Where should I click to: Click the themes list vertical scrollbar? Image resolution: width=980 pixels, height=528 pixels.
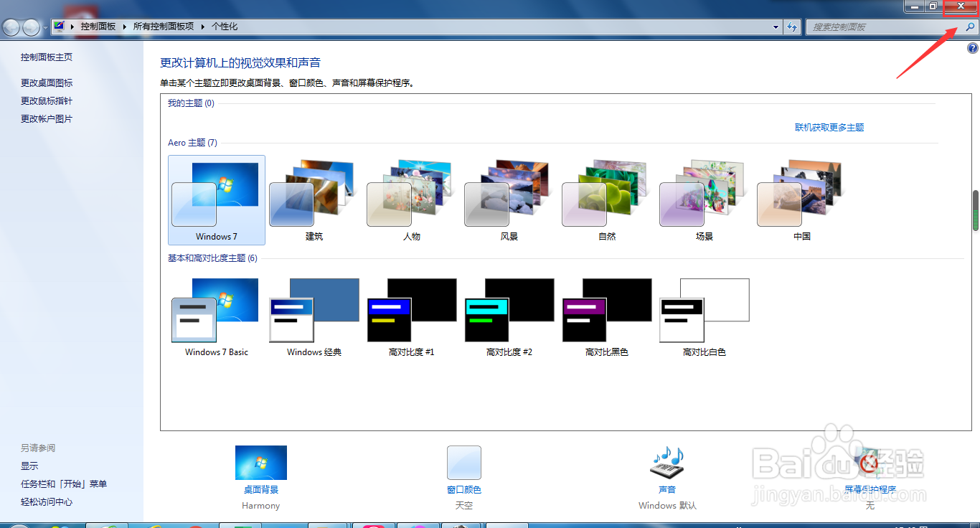(x=976, y=210)
